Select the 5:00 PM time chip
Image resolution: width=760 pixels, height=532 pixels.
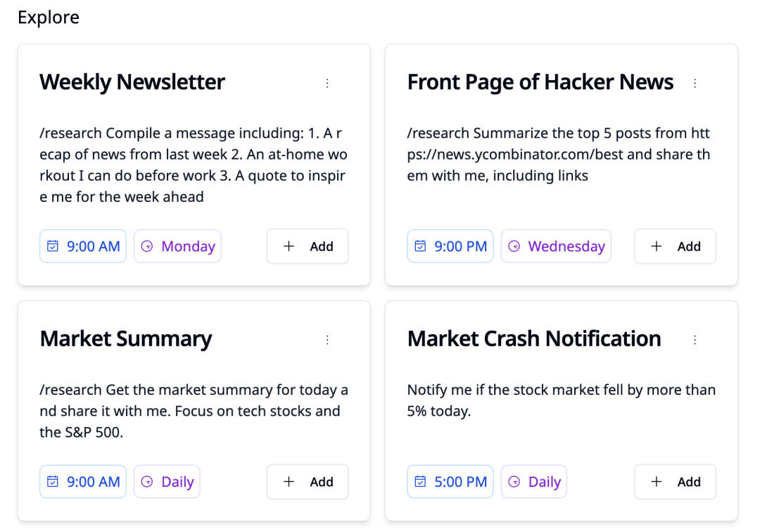point(450,481)
